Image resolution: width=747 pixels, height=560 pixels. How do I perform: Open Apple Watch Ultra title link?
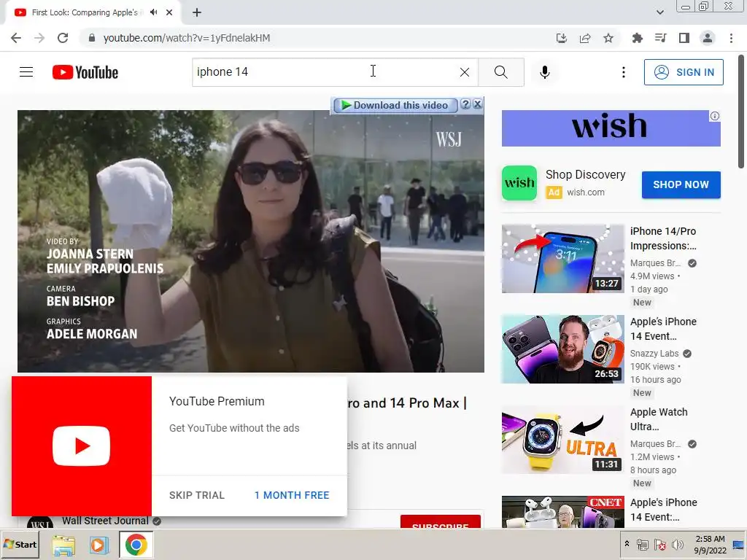pyautogui.click(x=659, y=419)
